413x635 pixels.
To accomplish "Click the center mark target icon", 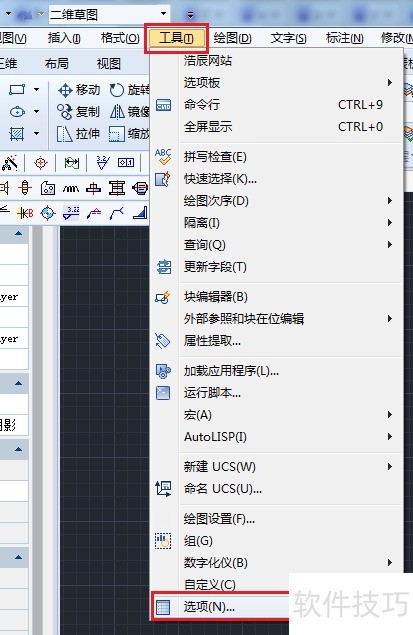I will point(40,163).
